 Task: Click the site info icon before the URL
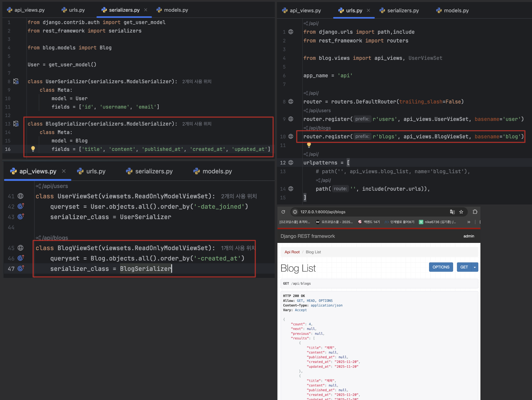295,212
